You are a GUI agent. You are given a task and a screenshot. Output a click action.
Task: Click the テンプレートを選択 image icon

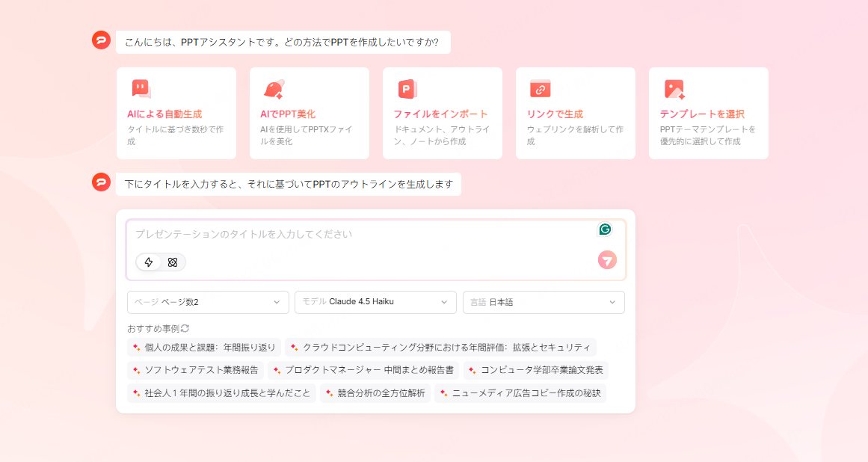pyautogui.click(x=674, y=89)
